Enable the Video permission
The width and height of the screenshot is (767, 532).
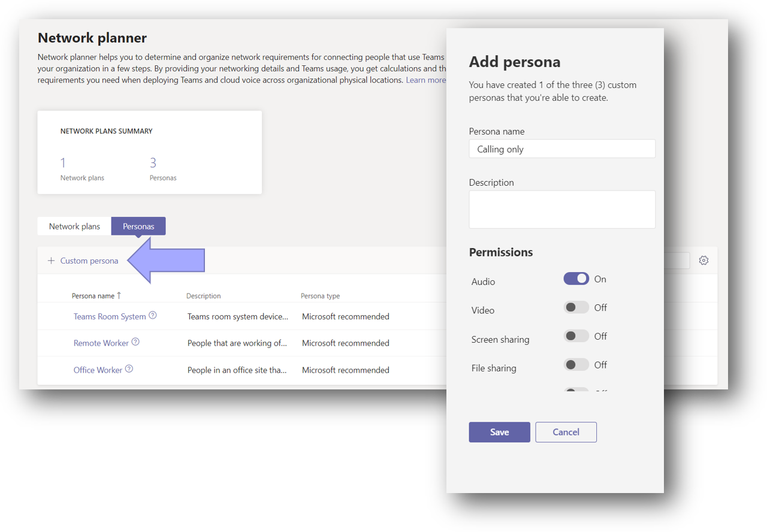576,307
